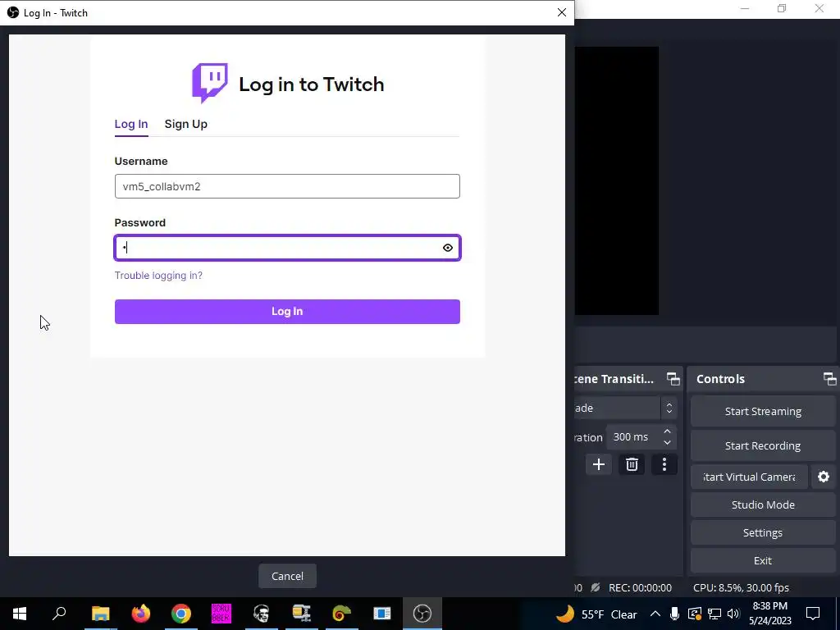
Task: Open the face-icon taskbar app
Action: click(262, 614)
